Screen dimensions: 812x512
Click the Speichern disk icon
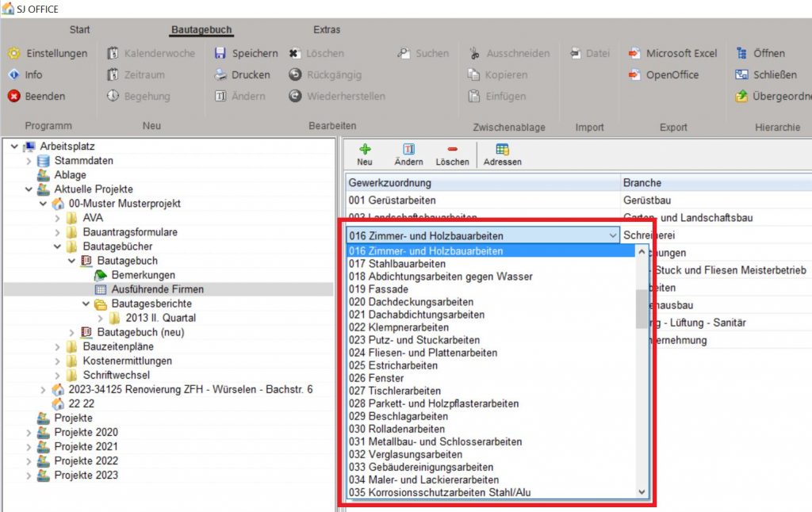[x=220, y=53]
